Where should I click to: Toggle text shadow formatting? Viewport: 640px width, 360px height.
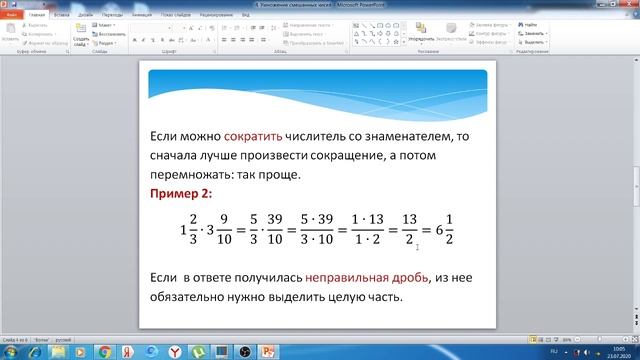tap(162, 40)
